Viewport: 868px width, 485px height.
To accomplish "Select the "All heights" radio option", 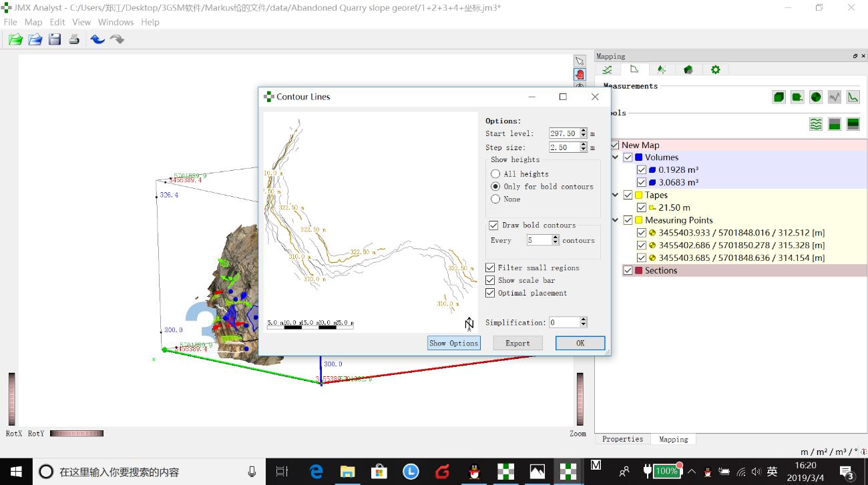I will coord(495,174).
